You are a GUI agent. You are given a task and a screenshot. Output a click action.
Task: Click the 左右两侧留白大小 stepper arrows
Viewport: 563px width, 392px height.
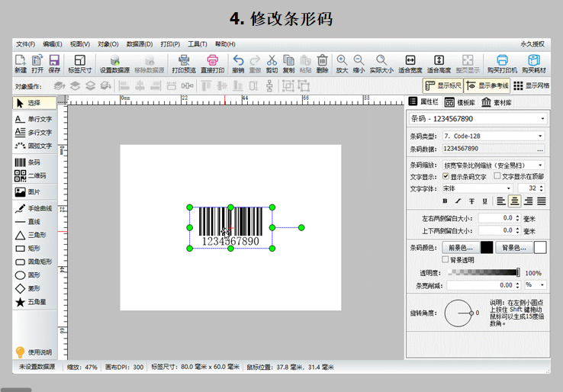(x=517, y=218)
